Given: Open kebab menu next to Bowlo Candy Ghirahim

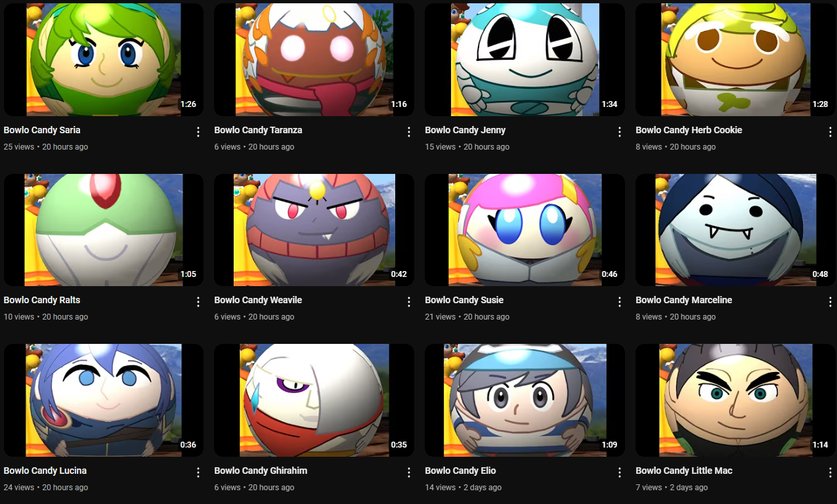Looking at the screenshot, I should [408, 472].
